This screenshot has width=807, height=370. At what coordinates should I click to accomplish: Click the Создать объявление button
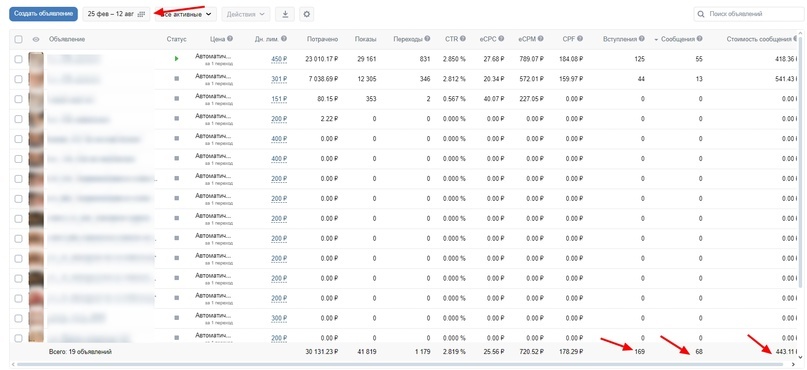[43, 14]
